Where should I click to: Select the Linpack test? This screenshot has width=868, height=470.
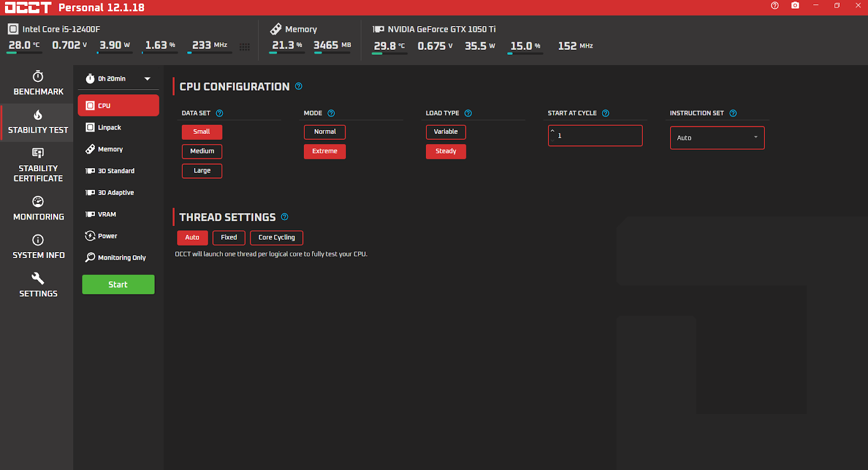pyautogui.click(x=118, y=127)
